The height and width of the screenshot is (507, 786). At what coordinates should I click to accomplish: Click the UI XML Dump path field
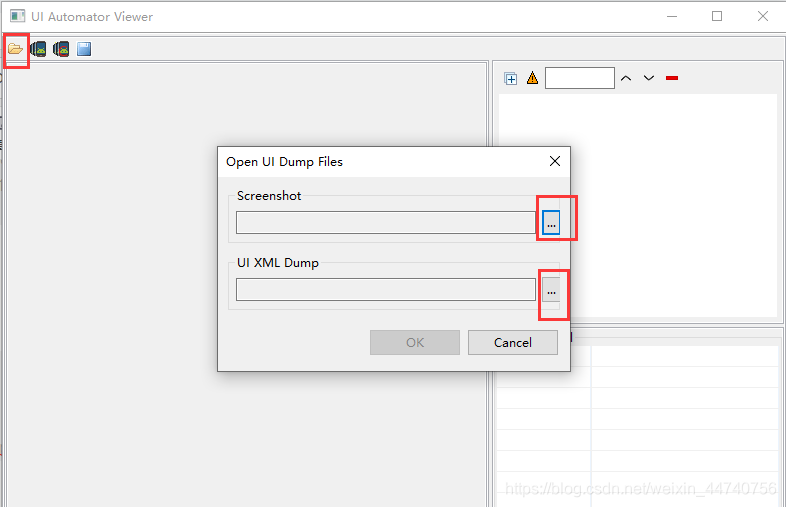386,290
